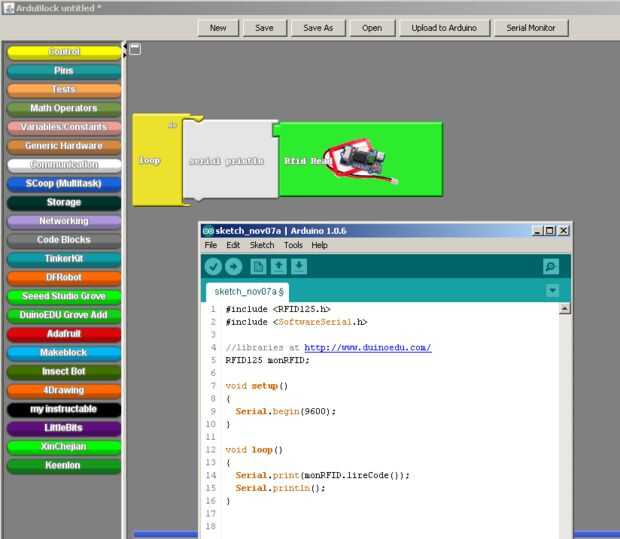The height and width of the screenshot is (539, 620).
Task: Open the LittleBits drawer
Action: tap(64, 427)
